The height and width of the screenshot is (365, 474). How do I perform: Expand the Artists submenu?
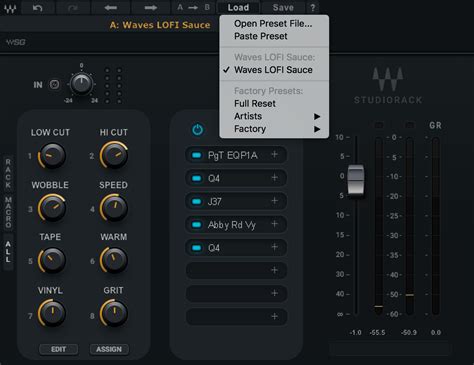274,116
